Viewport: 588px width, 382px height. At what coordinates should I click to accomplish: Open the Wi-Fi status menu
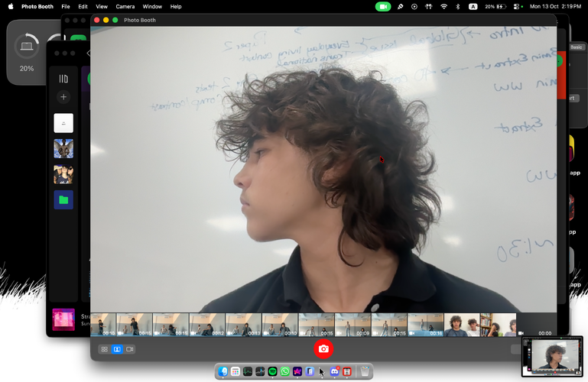tap(443, 6)
